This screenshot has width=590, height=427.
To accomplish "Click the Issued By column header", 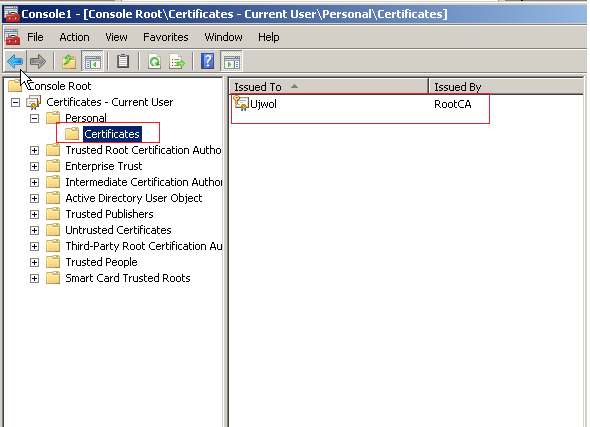I will click(506, 87).
